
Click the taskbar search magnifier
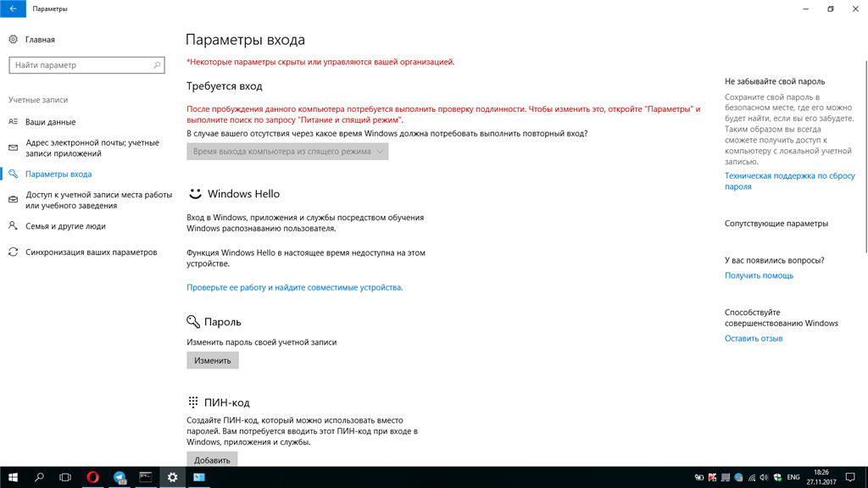tap(39, 477)
